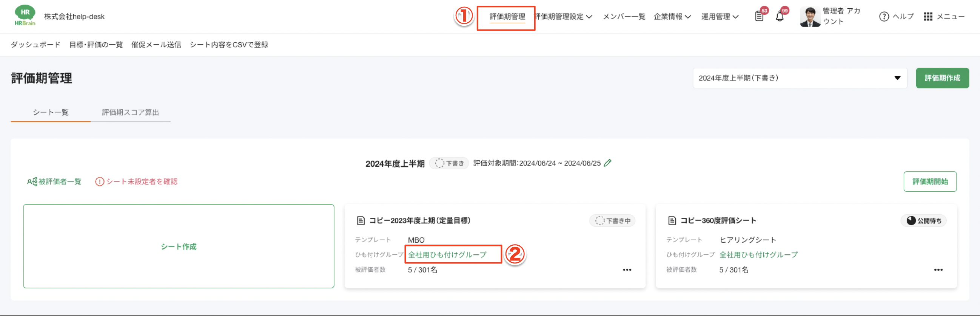Click the 下書き status badge next to 2024年度上半期
Screen dimensions: 980x316
point(449,163)
